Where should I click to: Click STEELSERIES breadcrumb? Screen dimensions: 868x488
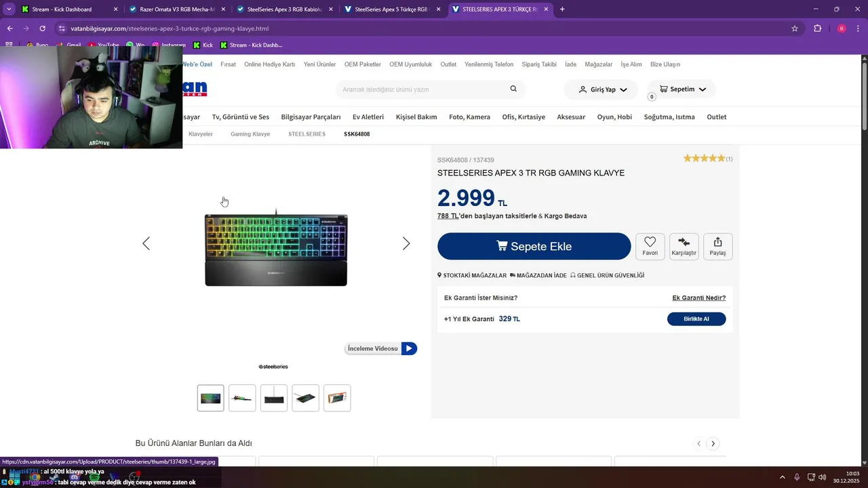pos(307,134)
